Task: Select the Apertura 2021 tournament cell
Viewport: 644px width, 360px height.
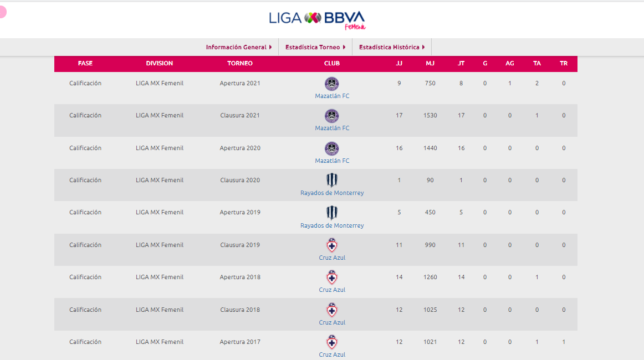Action: pos(240,83)
